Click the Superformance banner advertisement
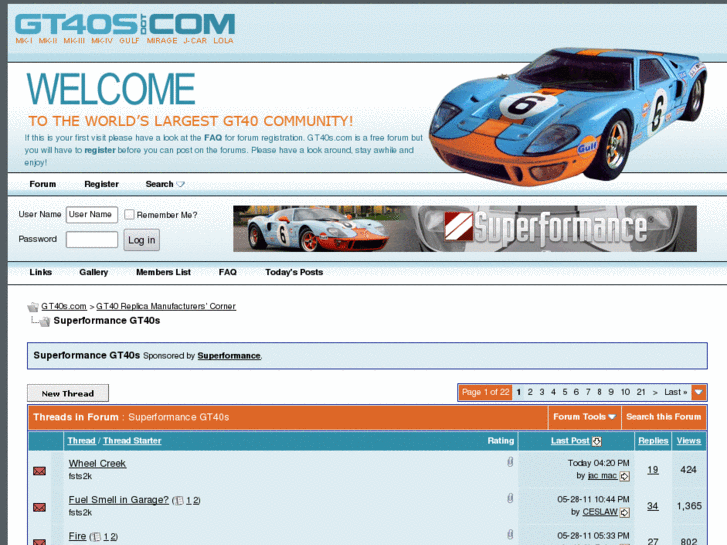727x545 pixels. pos(465,229)
